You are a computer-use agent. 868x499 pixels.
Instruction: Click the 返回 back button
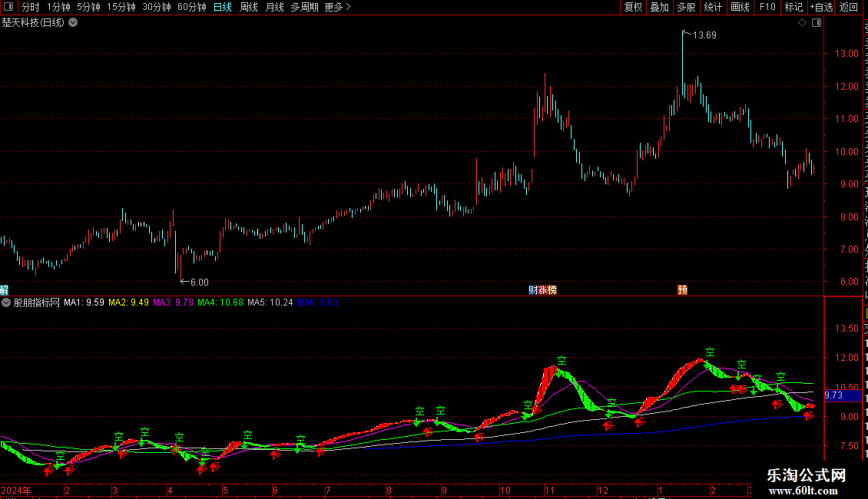coord(849,7)
